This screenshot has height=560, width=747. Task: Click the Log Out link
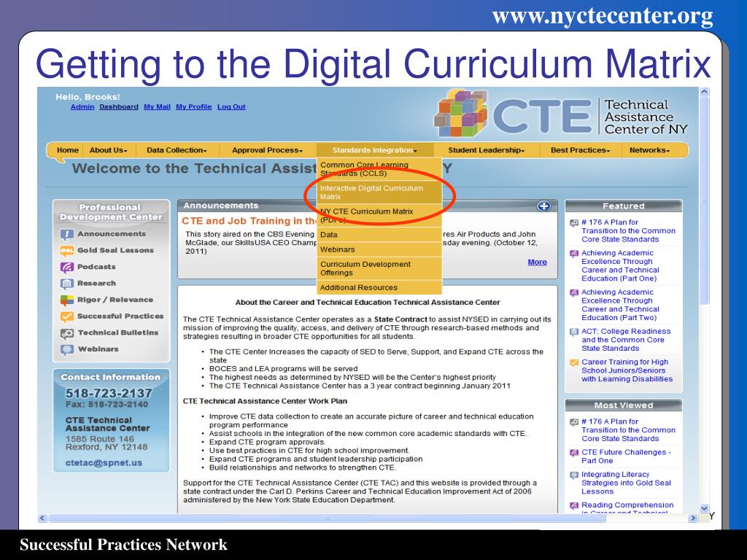231,106
